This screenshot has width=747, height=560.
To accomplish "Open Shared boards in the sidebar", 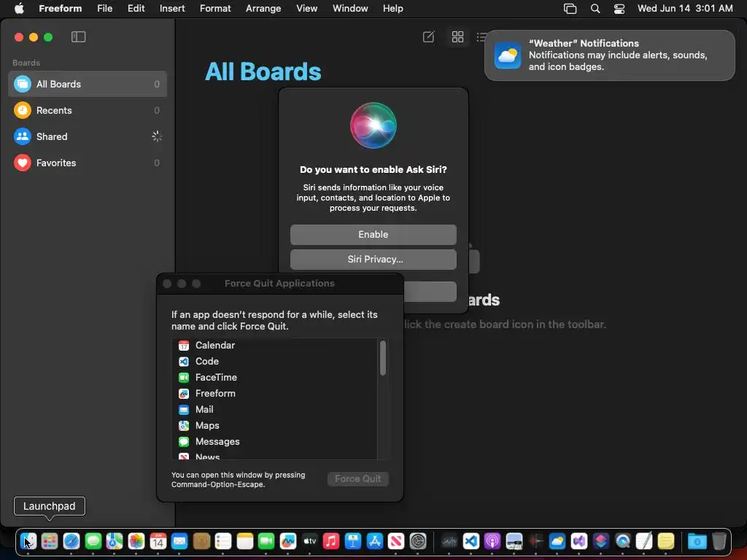I will pos(88,136).
